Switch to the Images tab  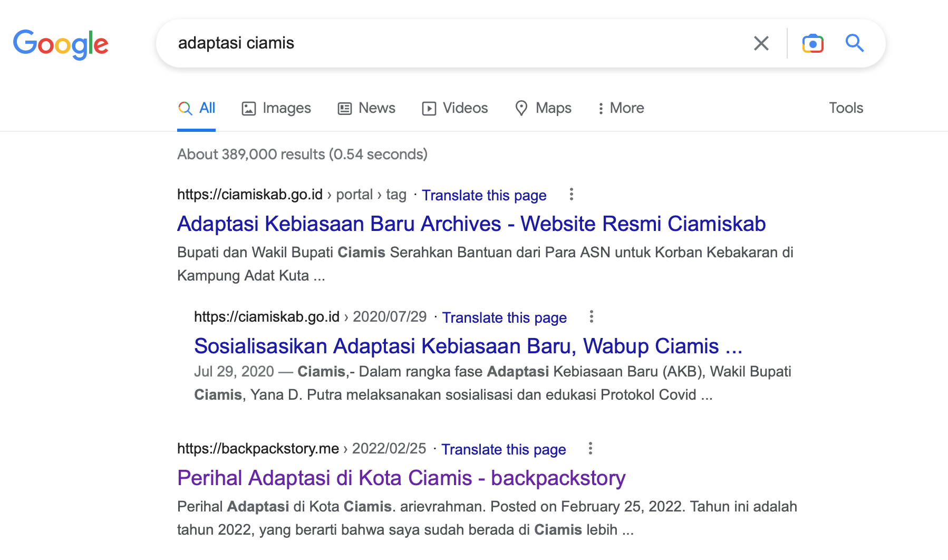[276, 108]
